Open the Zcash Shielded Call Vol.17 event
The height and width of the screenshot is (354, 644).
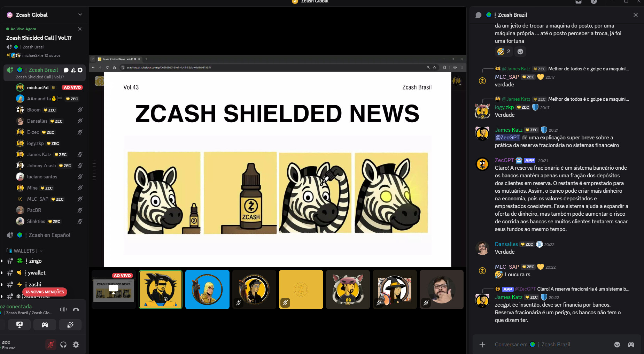tap(39, 38)
